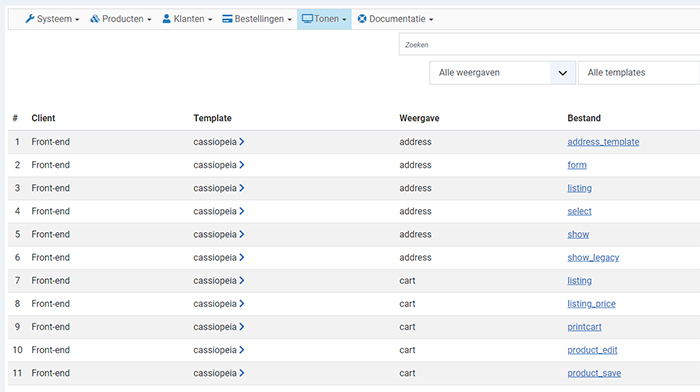The height and width of the screenshot is (392, 700).
Task: Click the wrench icon beside Systeem
Action: (x=30, y=19)
